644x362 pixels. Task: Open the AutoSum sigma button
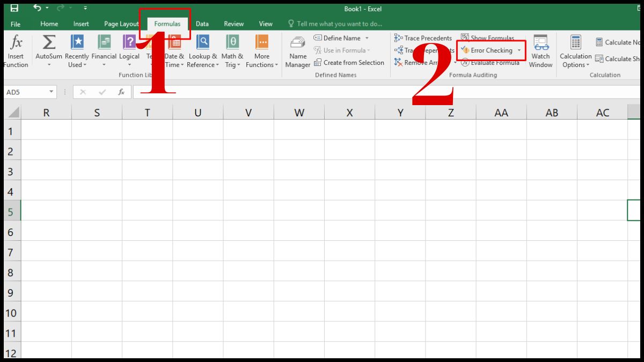(x=49, y=51)
